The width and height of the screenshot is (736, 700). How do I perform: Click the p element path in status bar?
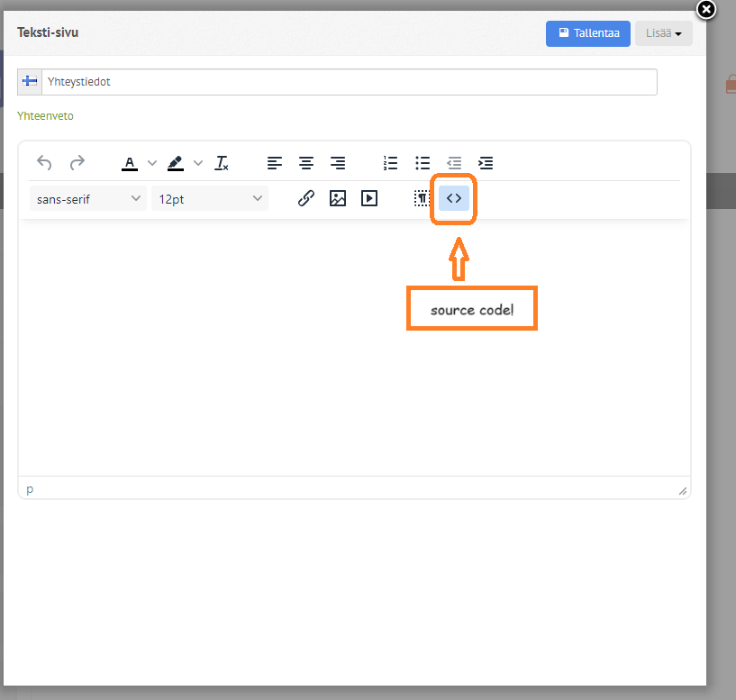coord(30,488)
